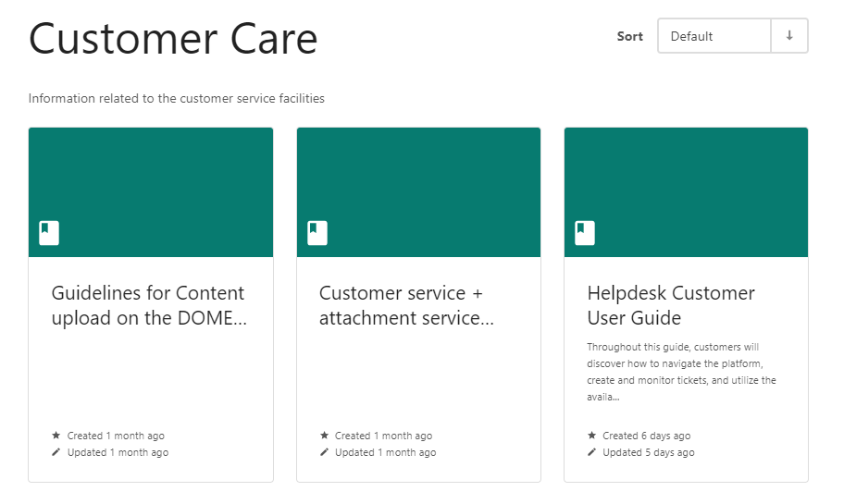Toggle sort direction with the down arrow button
Screen dimensions: 844x504
789,36
